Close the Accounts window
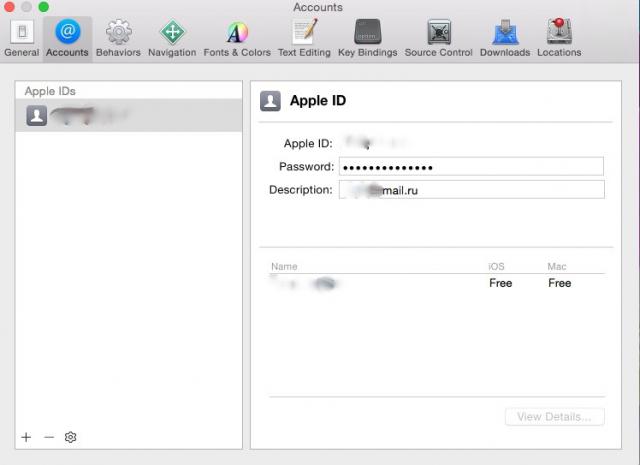This screenshot has height=465, width=640. [x=9, y=7]
